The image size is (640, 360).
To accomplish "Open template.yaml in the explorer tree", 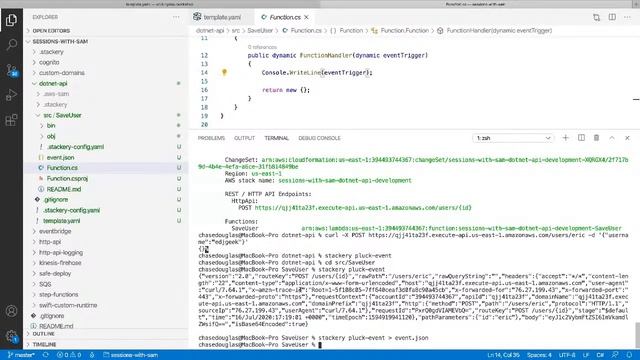I will (x=62, y=221).
